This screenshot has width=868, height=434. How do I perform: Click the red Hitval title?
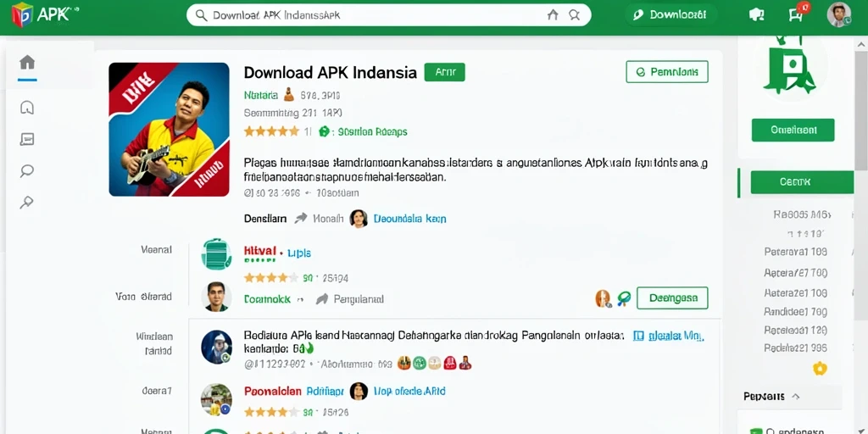coord(259,252)
